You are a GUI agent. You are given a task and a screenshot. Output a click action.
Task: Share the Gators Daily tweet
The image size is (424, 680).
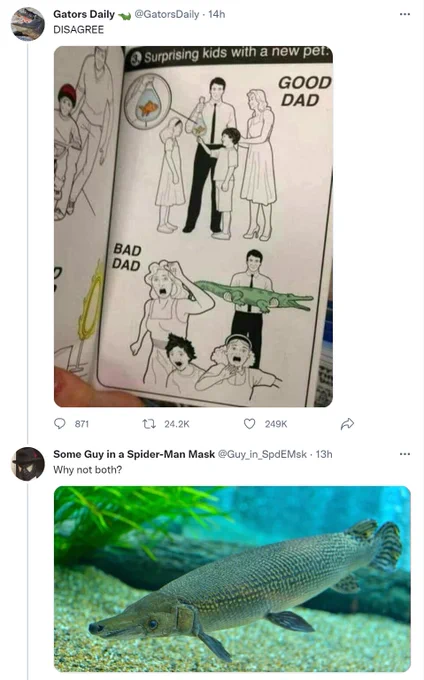click(347, 424)
